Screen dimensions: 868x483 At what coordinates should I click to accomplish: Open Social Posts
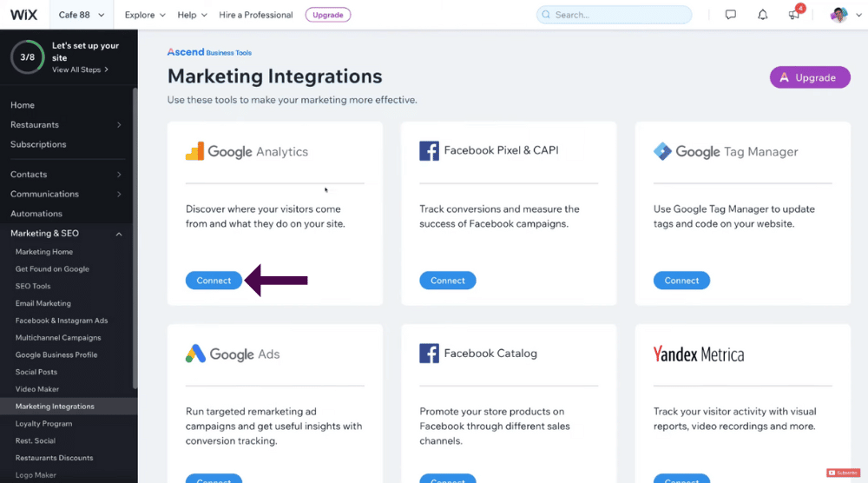pyautogui.click(x=36, y=372)
